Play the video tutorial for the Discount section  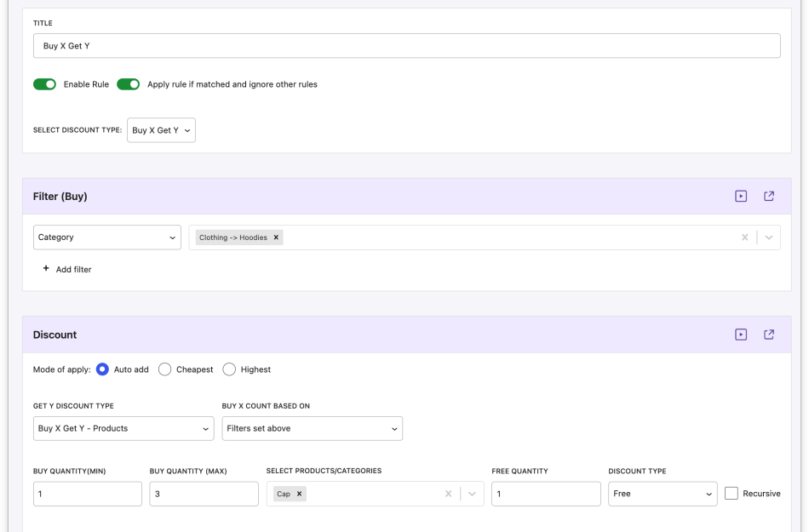coord(741,334)
